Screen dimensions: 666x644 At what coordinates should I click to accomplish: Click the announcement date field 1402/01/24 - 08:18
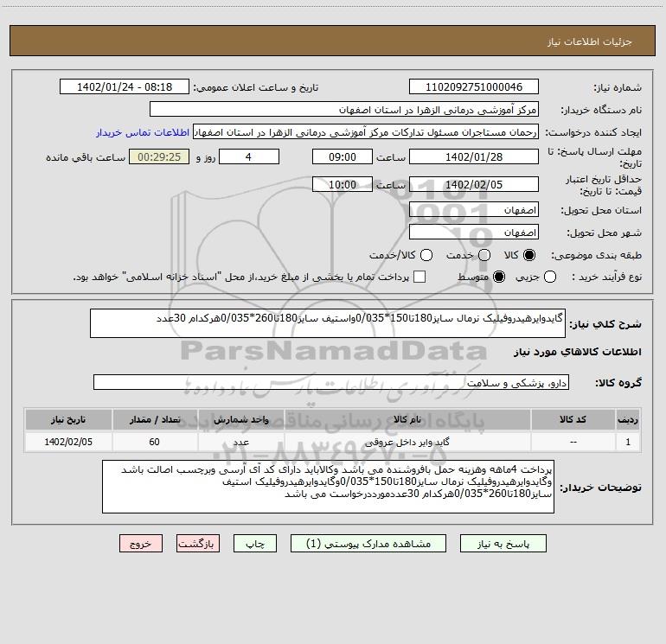click(x=125, y=86)
